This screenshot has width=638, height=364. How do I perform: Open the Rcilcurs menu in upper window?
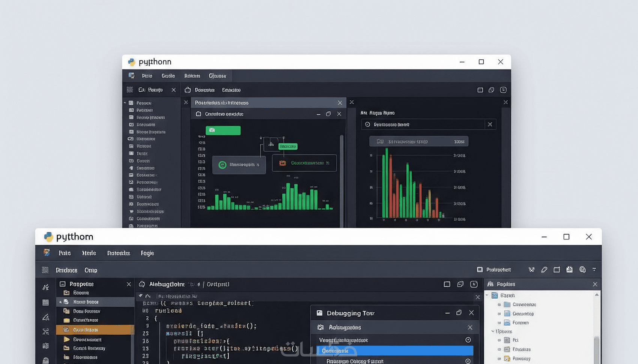(x=192, y=76)
